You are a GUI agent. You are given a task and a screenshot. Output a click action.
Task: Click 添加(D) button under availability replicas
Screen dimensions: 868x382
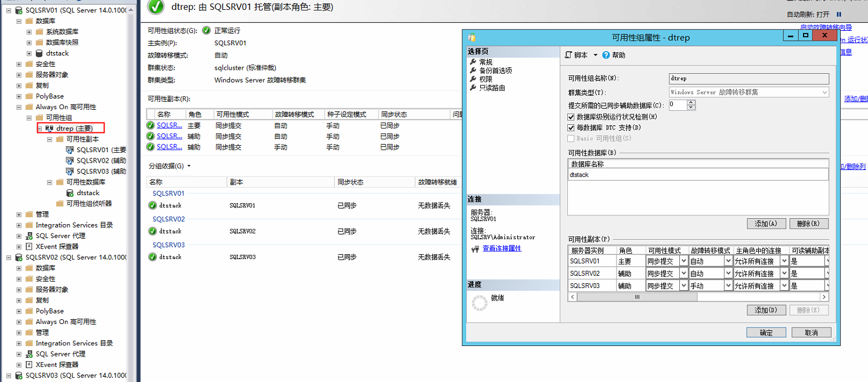click(766, 310)
